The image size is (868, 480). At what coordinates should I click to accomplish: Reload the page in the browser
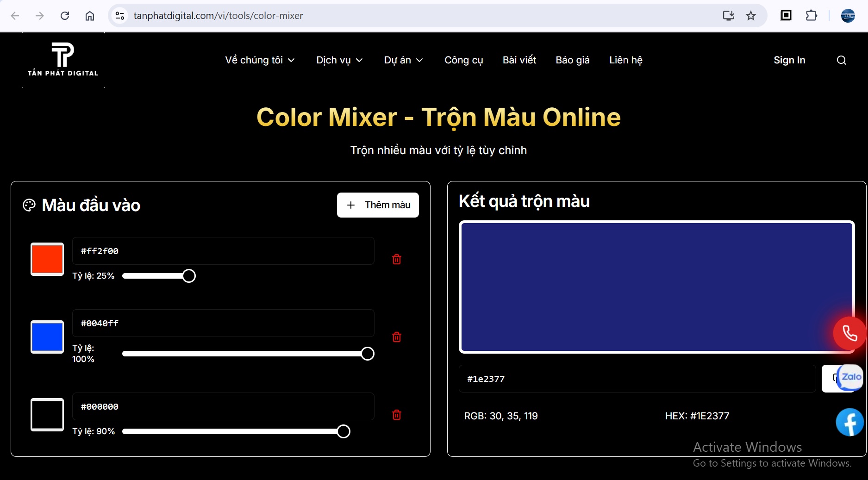click(x=65, y=16)
